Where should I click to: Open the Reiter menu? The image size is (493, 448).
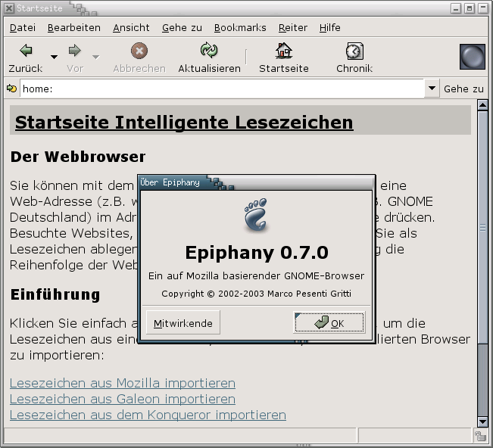[292, 28]
